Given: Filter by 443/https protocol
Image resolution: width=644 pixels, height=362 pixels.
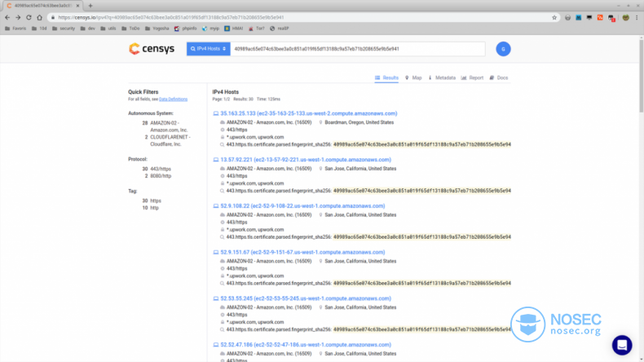Looking at the screenshot, I should pos(160,169).
